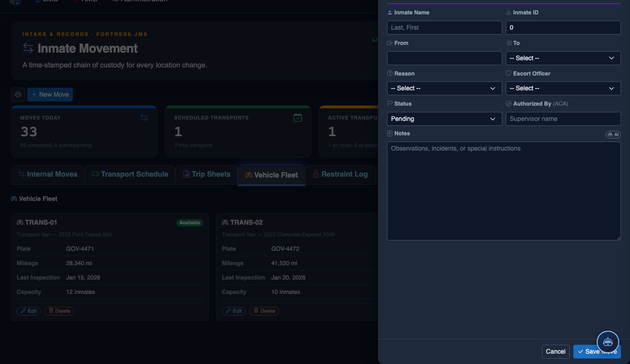
Task: Click the mileage value 41,520 mi
Action: [284, 263]
